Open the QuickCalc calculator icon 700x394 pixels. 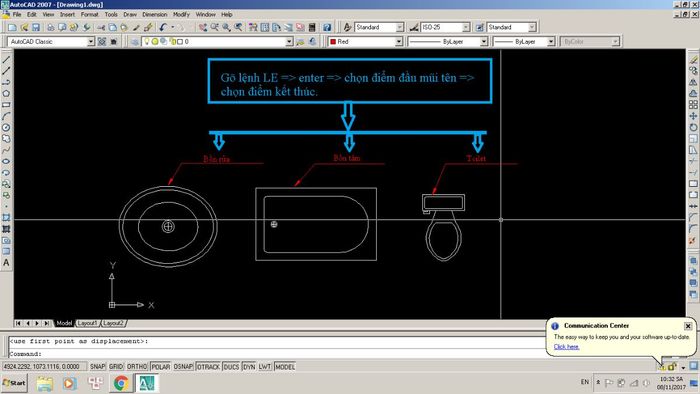point(312,27)
